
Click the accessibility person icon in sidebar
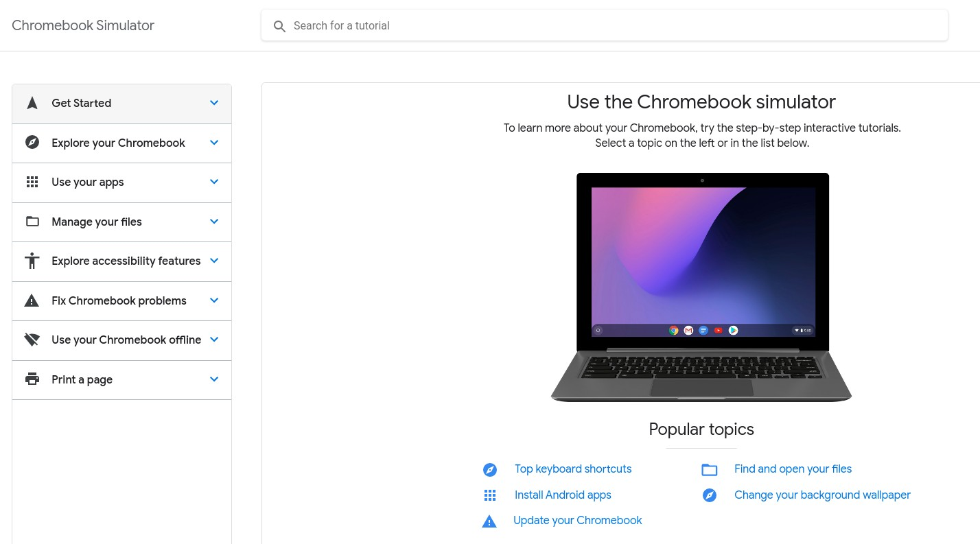pyautogui.click(x=32, y=261)
